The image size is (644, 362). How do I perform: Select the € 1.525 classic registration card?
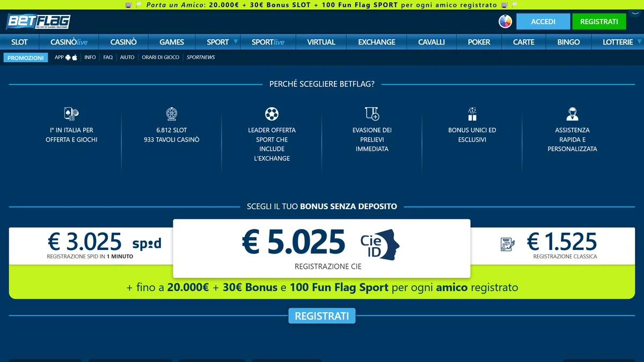(x=553, y=246)
